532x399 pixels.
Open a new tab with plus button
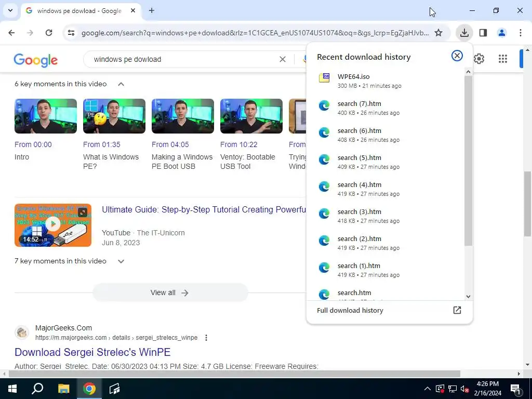[152, 11]
